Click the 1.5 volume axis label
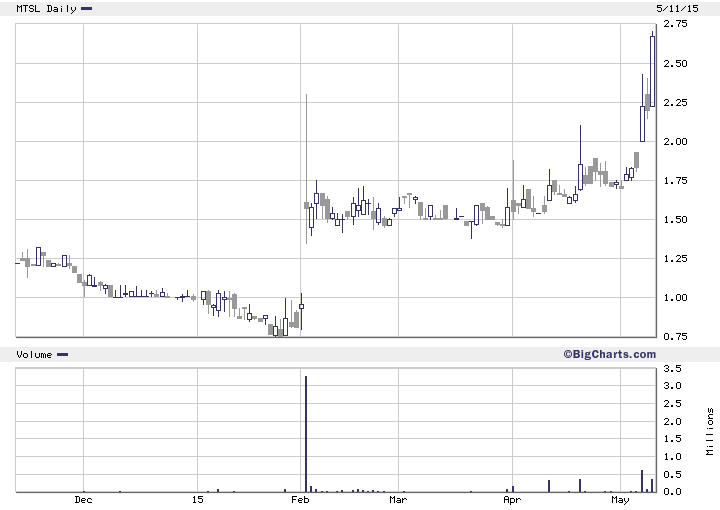Image resolution: width=720 pixels, height=510 pixels. [672, 439]
